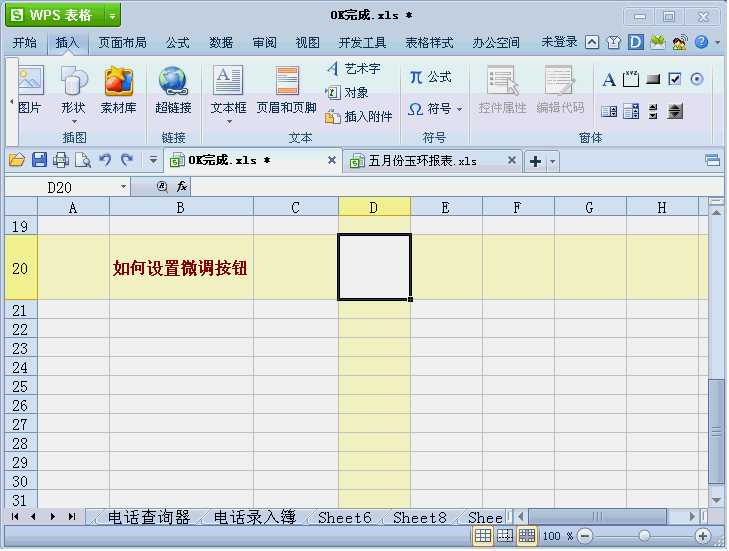Select the option button form control
Image resolution: width=729 pixels, height=551 pixels.
[x=696, y=79]
